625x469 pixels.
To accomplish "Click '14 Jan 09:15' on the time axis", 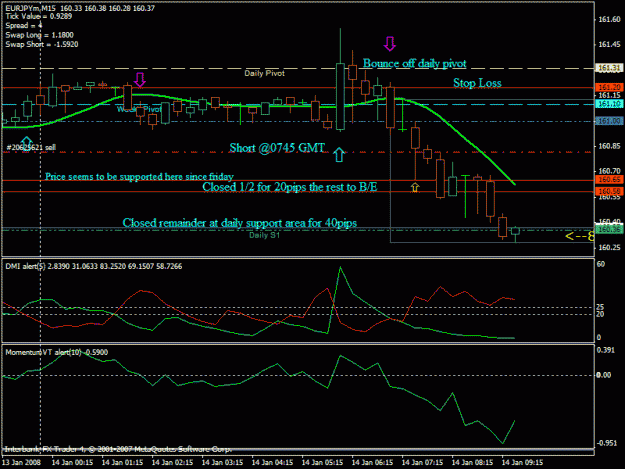I will tap(522, 462).
